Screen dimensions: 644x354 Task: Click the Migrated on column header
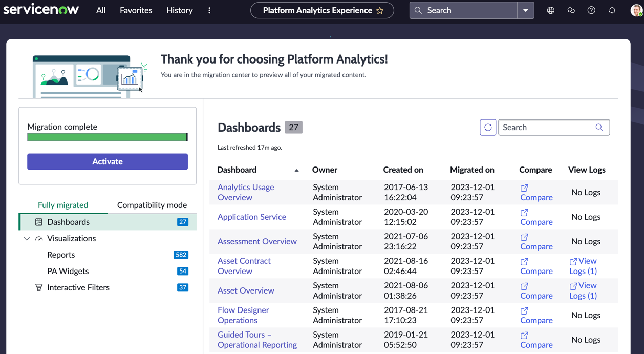(472, 170)
